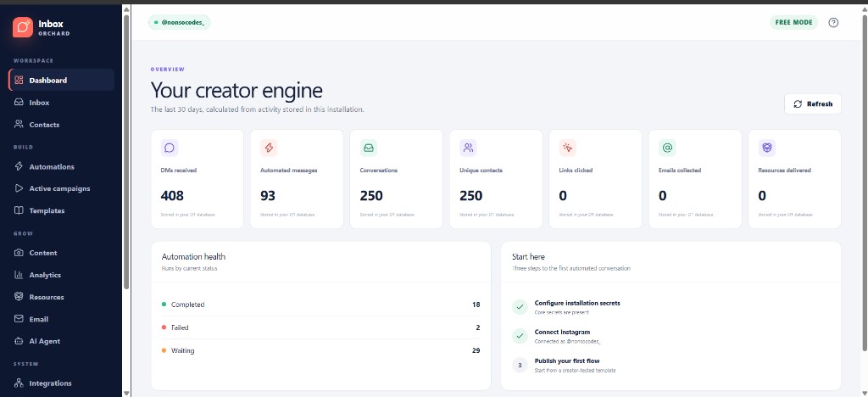Click the FREE MODE badge
The width and height of the screenshot is (868, 397).
pos(793,23)
